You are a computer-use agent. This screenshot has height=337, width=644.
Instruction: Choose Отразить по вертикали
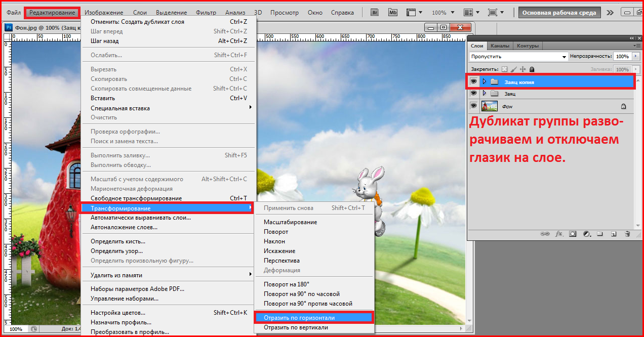tap(314, 327)
